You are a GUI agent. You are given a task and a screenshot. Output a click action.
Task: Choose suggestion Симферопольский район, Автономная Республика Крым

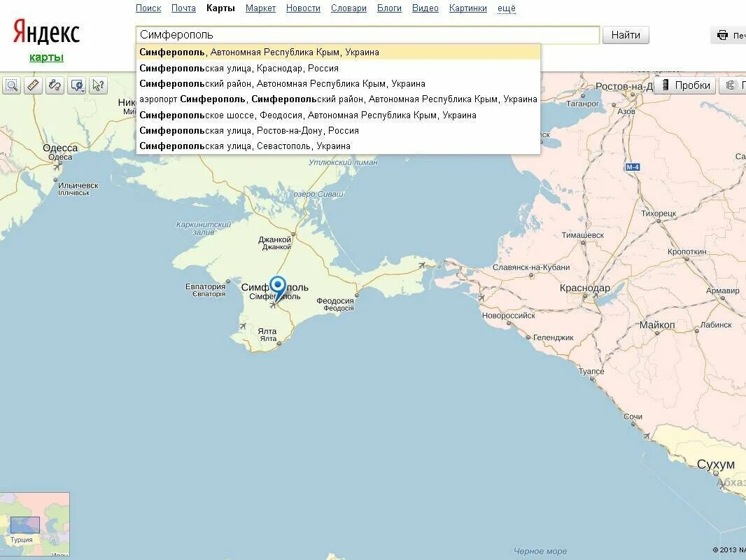(x=338, y=84)
